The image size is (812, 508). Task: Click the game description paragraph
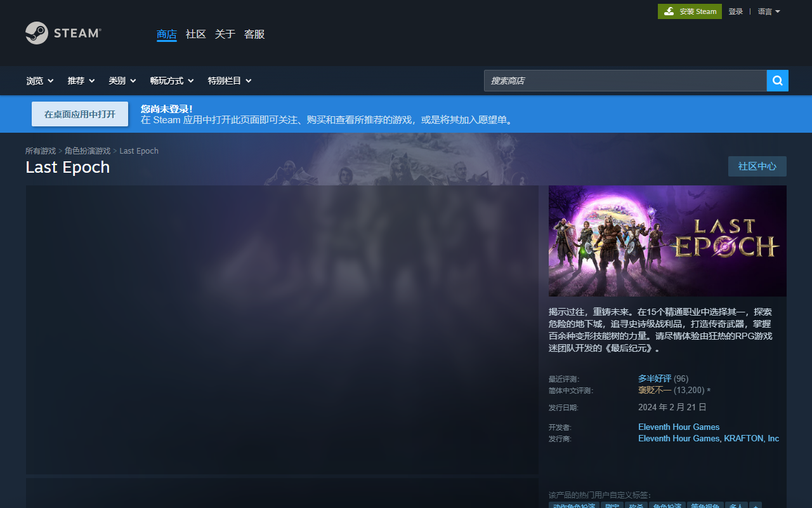pyautogui.click(x=660, y=330)
